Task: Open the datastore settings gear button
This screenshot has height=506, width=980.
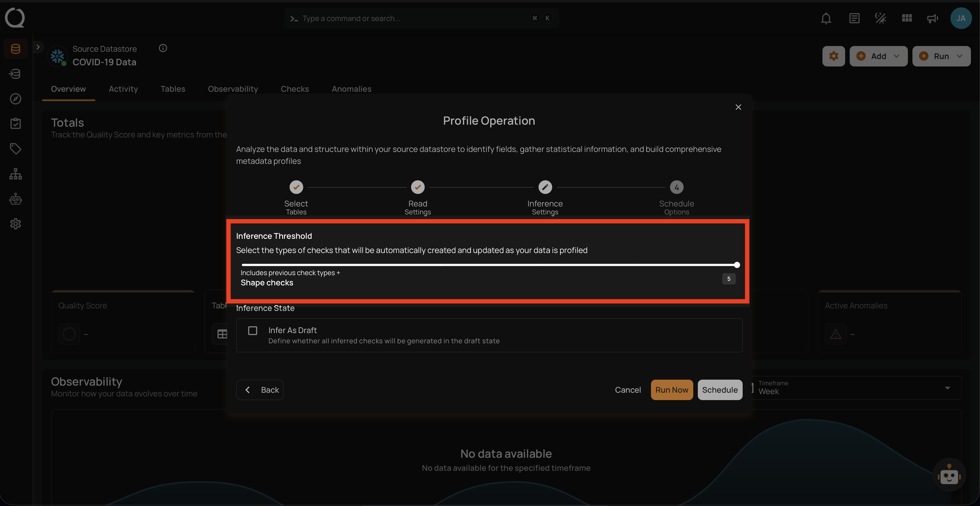Action: tap(834, 56)
